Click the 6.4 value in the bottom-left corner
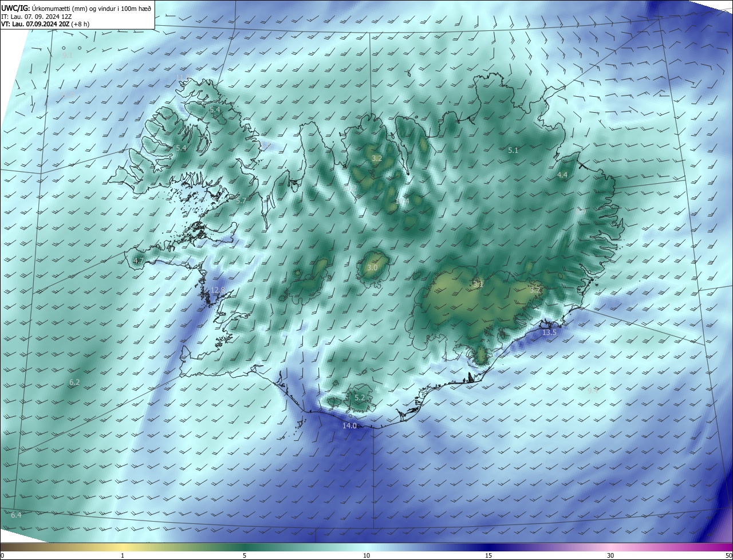Screen dimensions: 733x560 tap(16, 515)
